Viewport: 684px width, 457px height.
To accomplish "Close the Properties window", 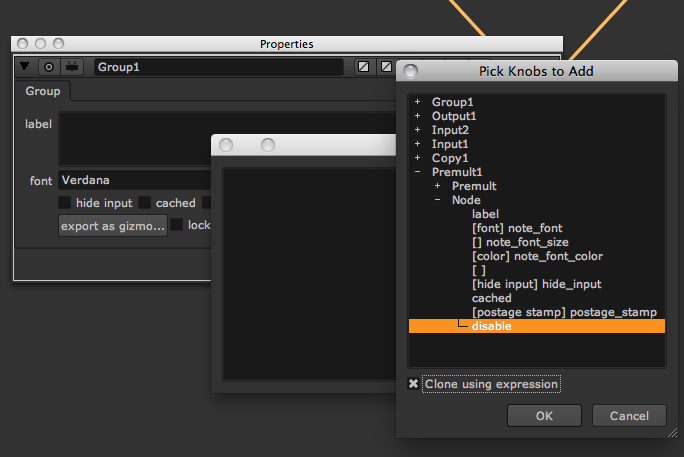I will 23,44.
